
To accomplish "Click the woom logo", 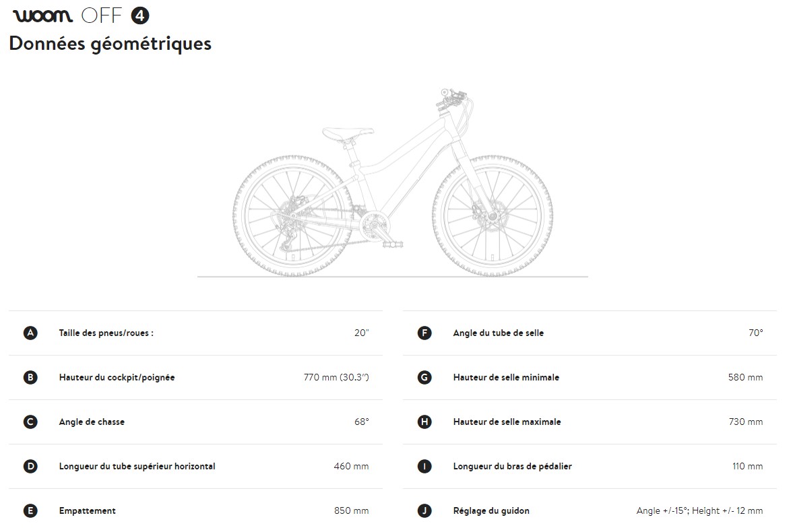I will [x=42, y=15].
